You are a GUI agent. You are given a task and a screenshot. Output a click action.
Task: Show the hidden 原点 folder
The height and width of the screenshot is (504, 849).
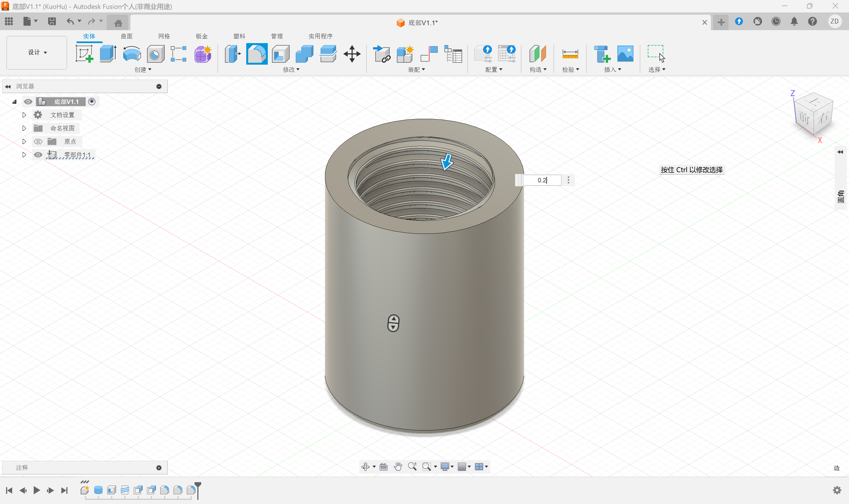tap(38, 142)
